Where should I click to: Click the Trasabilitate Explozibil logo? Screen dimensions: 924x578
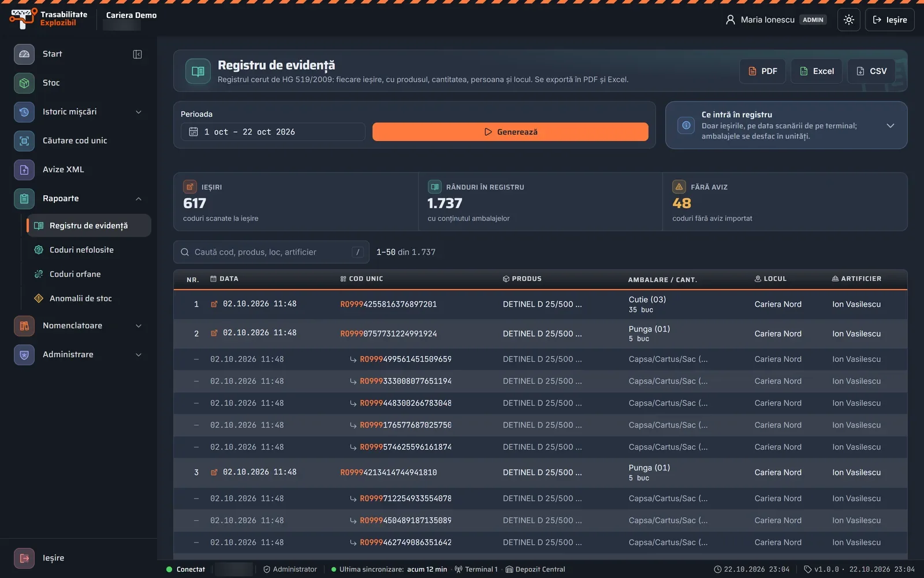click(49, 18)
